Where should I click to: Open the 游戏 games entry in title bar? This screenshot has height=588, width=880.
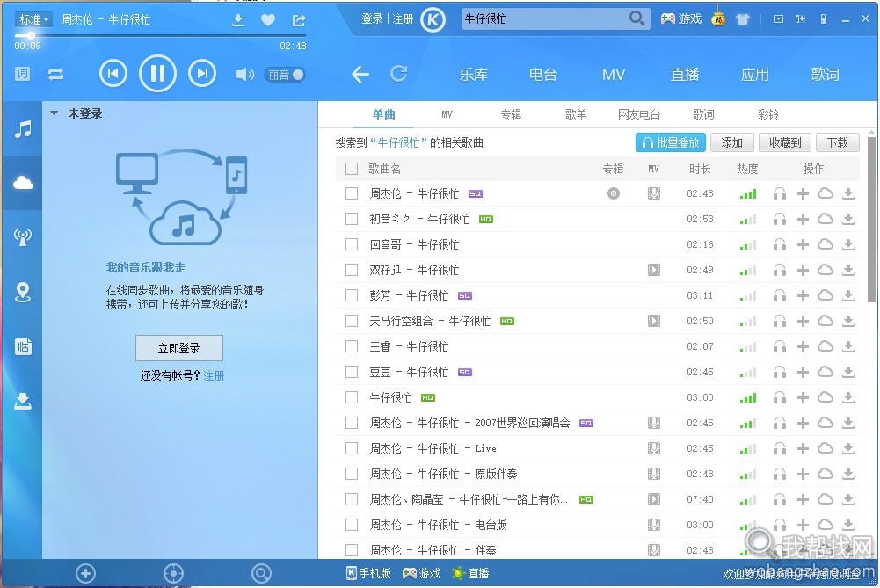click(x=680, y=19)
